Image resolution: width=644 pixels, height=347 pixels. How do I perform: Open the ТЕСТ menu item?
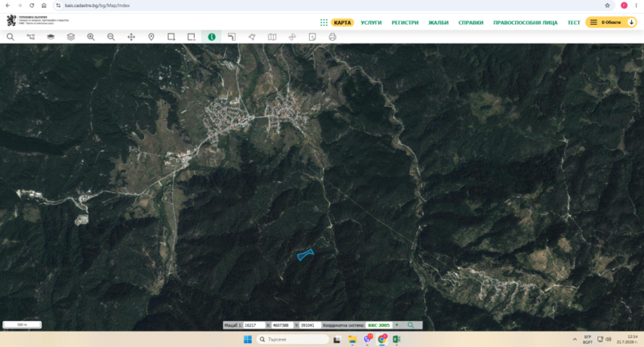click(574, 23)
